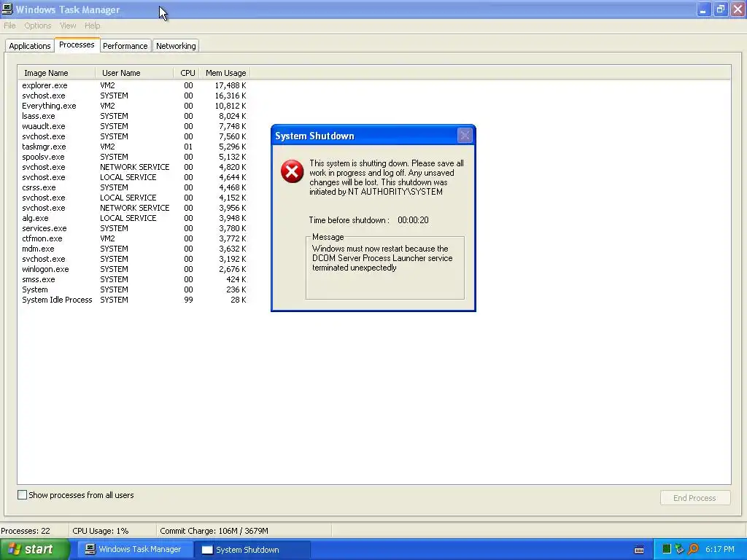Switch to the Performance tab
747x560 pixels.
(x=125, y=46)
